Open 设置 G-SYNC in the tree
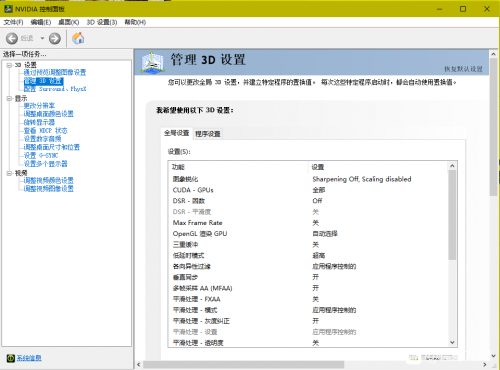Screen dimensions: 500x370 pyautogui.click(x=41, y=155)
